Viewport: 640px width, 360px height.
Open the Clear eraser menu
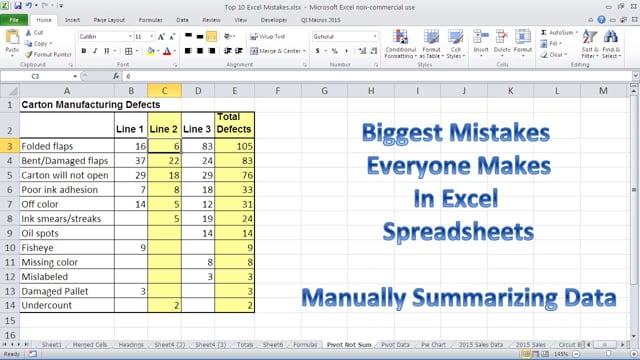(x=554, y=54)
